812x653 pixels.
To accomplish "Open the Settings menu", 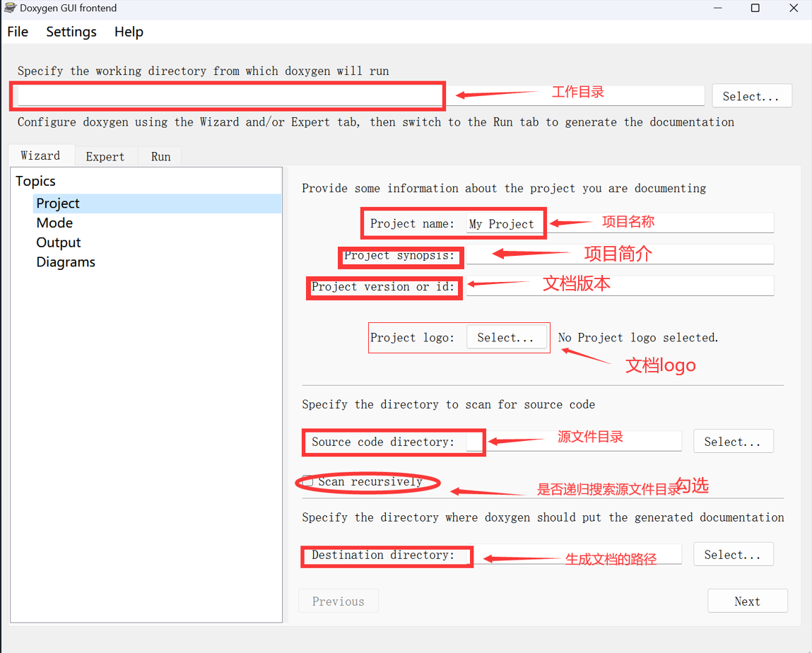I will pos(71,31).
